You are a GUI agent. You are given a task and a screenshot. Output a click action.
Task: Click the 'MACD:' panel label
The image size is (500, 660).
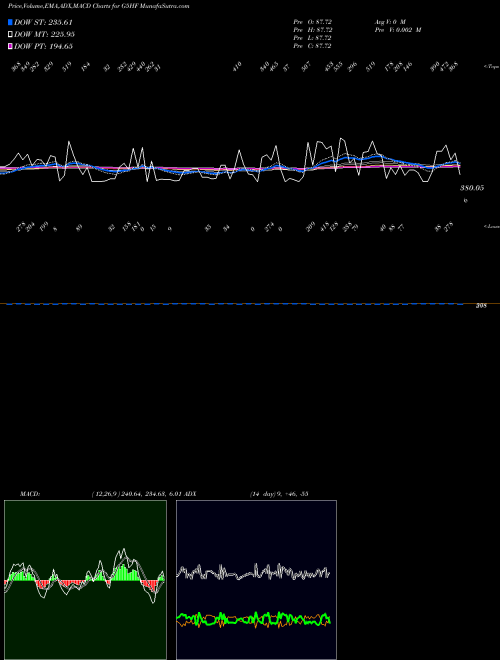click(x=30, y=494)
